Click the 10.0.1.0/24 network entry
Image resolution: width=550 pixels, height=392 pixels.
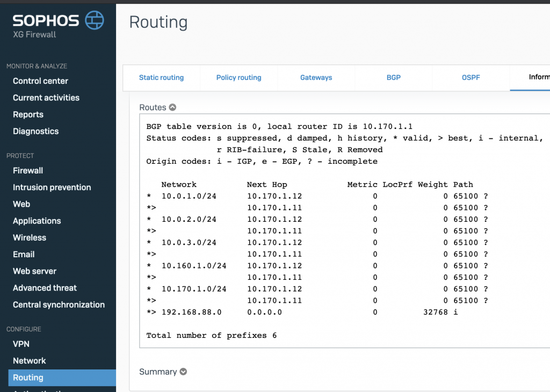pyautogui.click(x=189, y=196)
